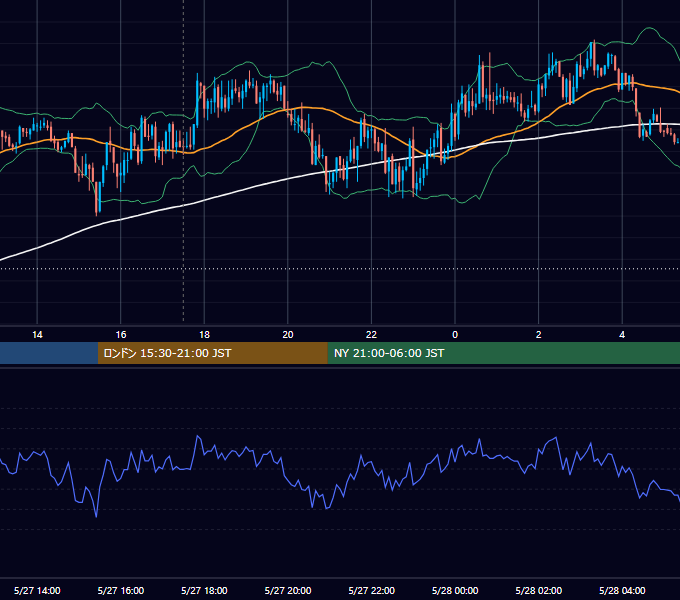The height and width of the screenshot is (600, 680).
Task: Click the 5/28 02:00 time label
Action: coord(539,590)
